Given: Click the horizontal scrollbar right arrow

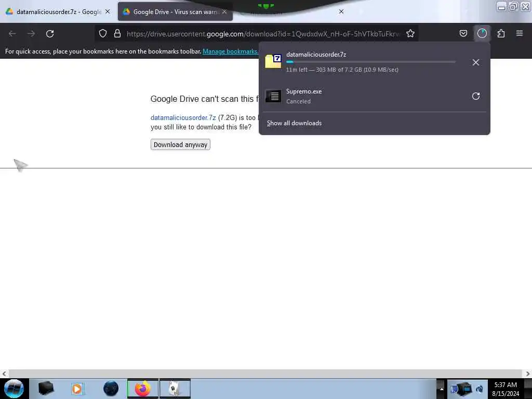Looking at the screenshot, I should [528, 374].
